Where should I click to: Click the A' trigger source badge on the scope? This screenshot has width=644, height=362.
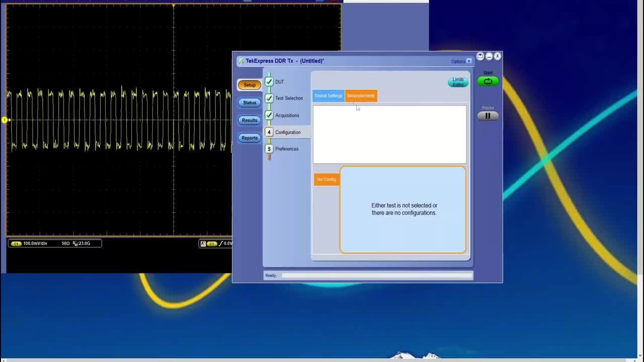[x=203, y=243]
